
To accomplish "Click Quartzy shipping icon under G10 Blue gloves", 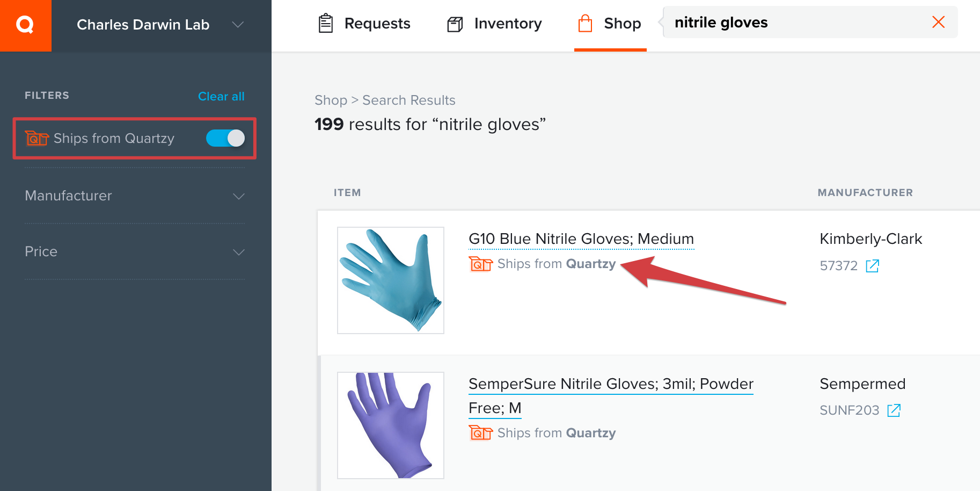I will point(480,264).
